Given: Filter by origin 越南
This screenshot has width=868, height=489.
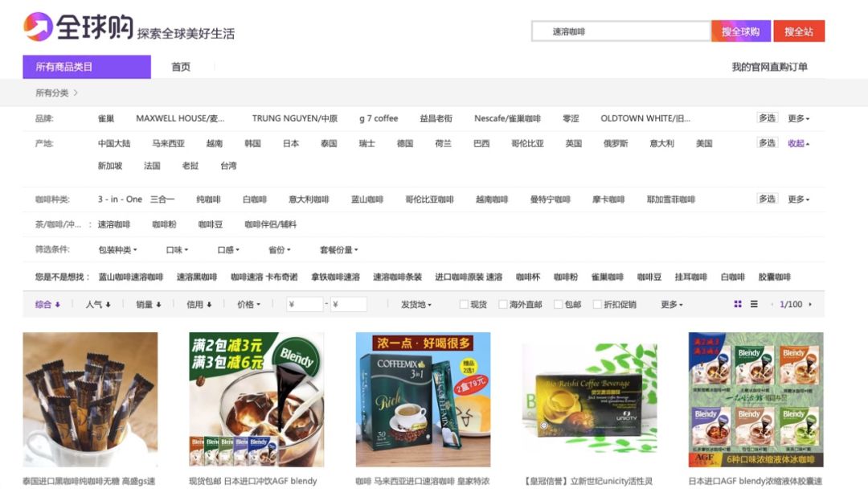Looking at the screenshot, I should 215,143.
